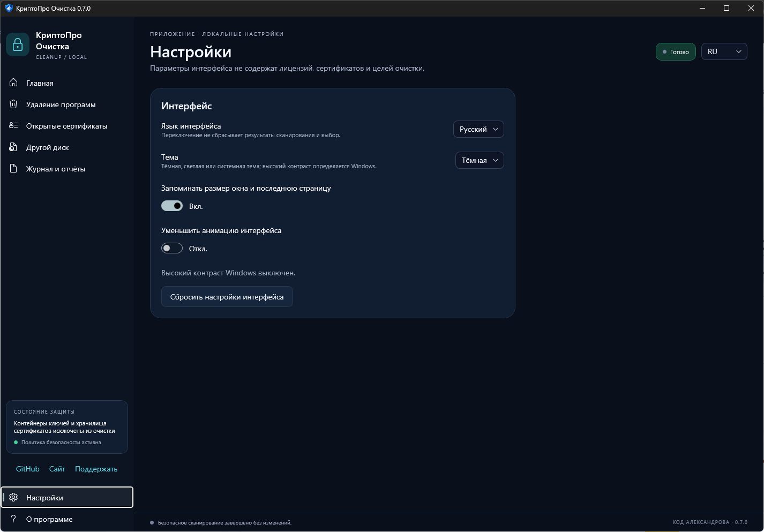Click the home icon beside Главная
This screenshot has height=532, width=764.
pyautogui.click(x=14, y=83)
